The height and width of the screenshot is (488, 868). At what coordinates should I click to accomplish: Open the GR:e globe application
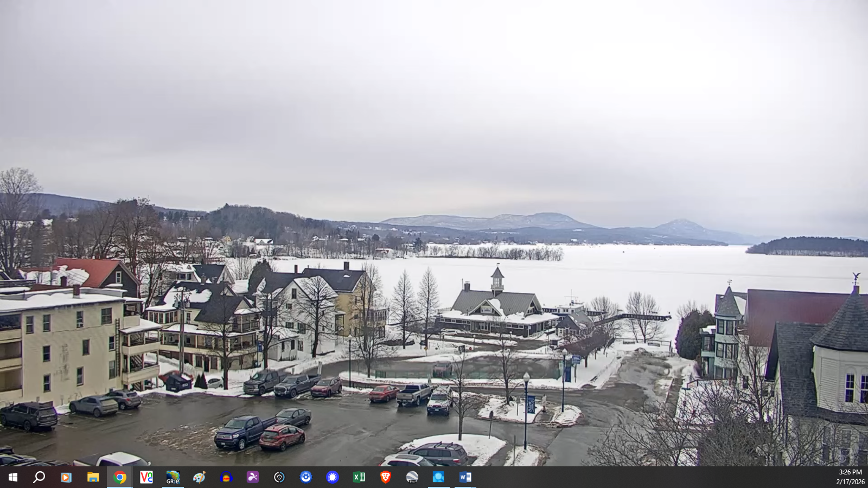[173, 477]
